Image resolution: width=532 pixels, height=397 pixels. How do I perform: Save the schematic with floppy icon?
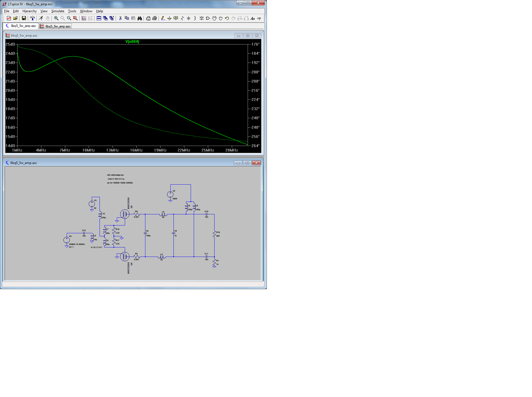(24, 18)
